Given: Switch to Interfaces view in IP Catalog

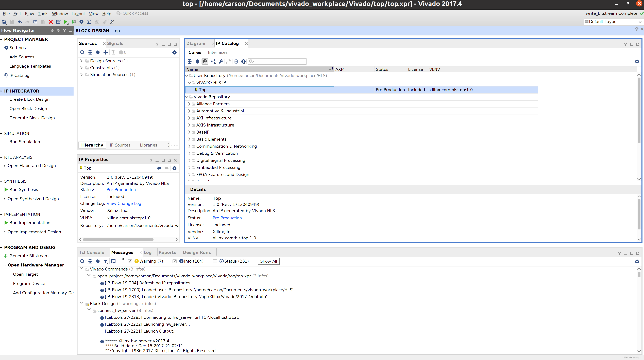Looking at the screenshot, I should click(217, 52).
